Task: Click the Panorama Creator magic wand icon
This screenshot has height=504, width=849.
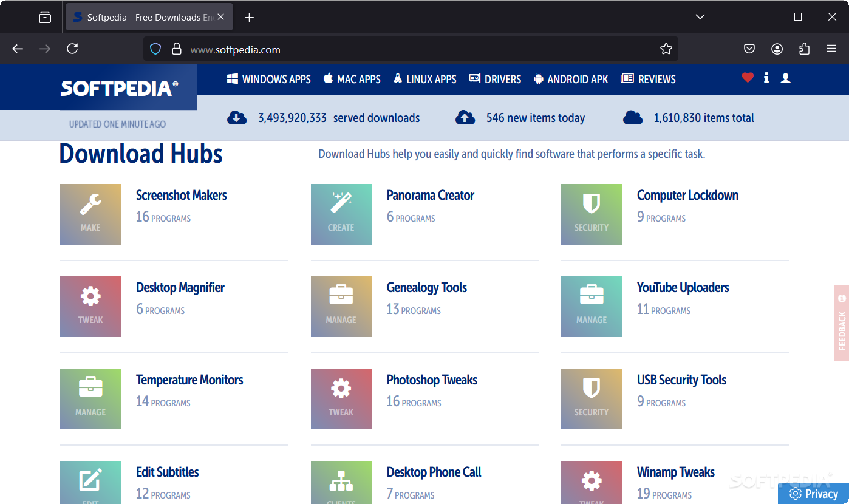Action: pos(341,214)
